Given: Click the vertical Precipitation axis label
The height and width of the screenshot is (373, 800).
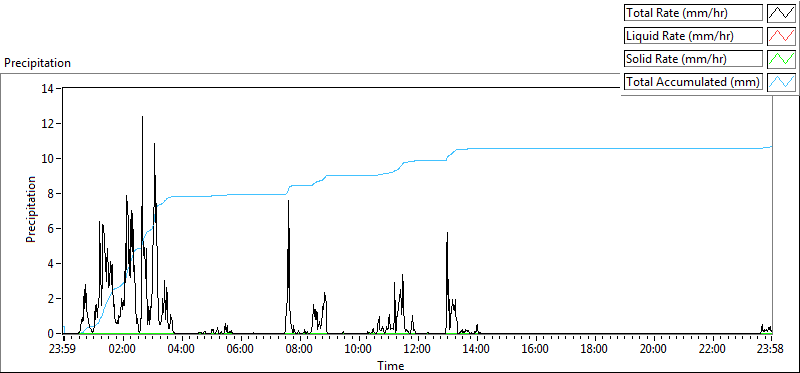Looking at the screenshot, I should point(31,209).
